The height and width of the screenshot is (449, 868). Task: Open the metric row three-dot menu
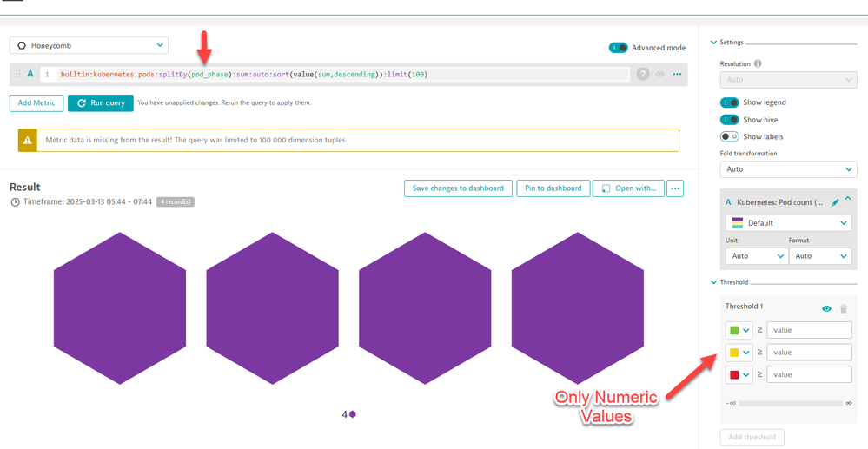[677, 75]
